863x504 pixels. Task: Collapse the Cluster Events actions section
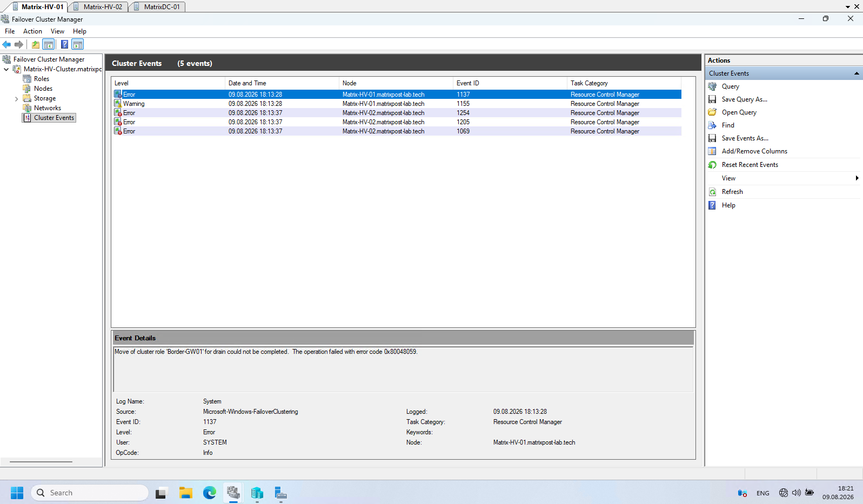[857, 73]
